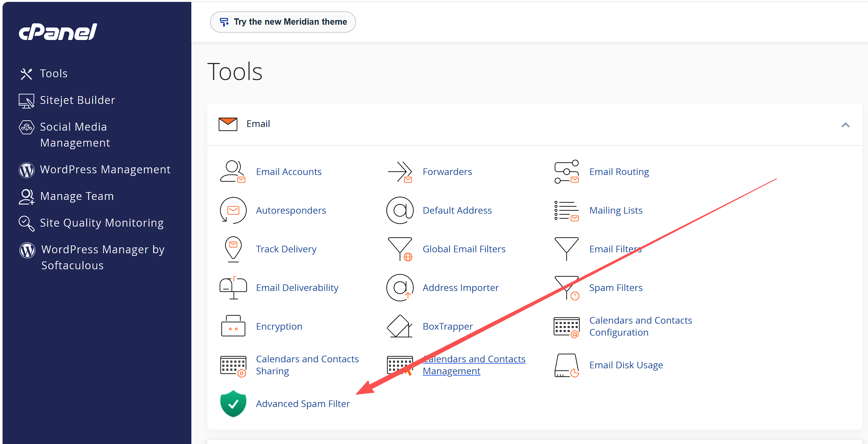Image resolution: width=868 pixels, height=444 pixels.
Task: Click the Encryption lock icon
Action: pyautogui.click(x=233, y=326)
